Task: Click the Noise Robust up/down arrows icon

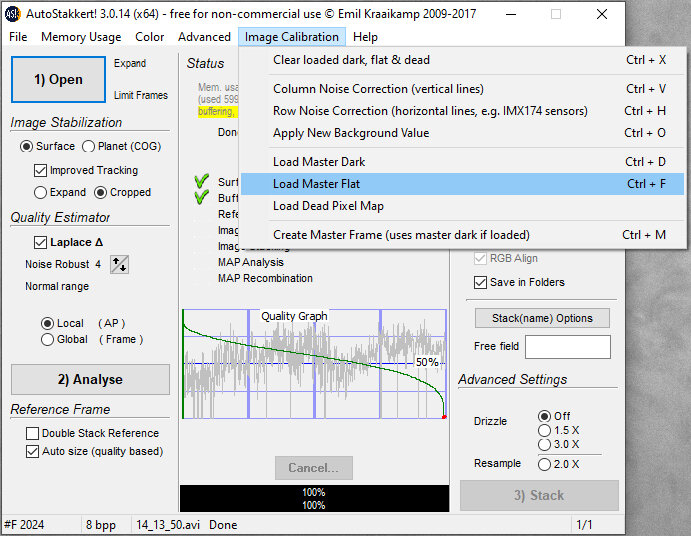Action: point(119,264)
